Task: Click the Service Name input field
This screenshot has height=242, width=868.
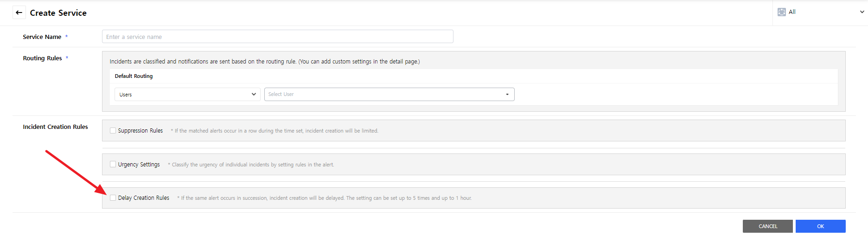Action: pyautogui.click(x=277, y=37)
